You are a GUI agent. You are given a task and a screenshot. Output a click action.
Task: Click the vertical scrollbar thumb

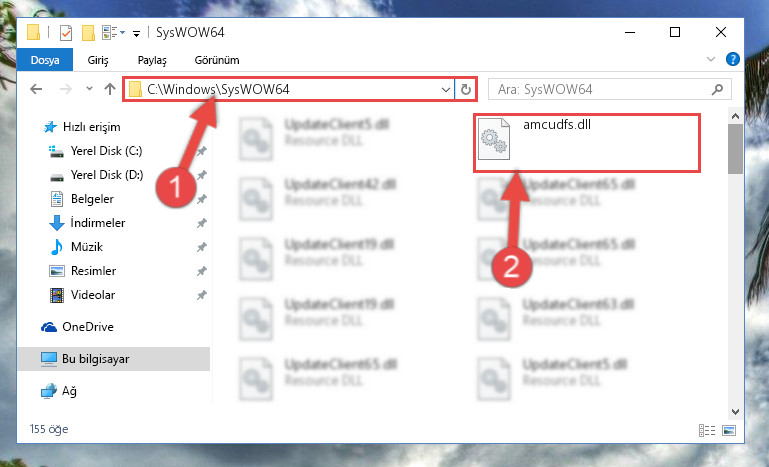[735, 149]
